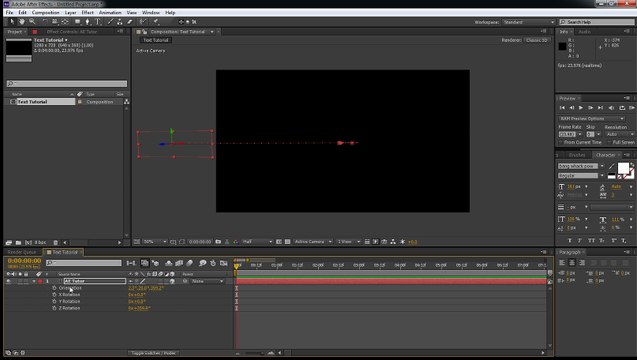Image resolution: width=637 pixels, height=360 pixels.
Task: Enable the From Current Time checkbox
Action: pos(561,142)
